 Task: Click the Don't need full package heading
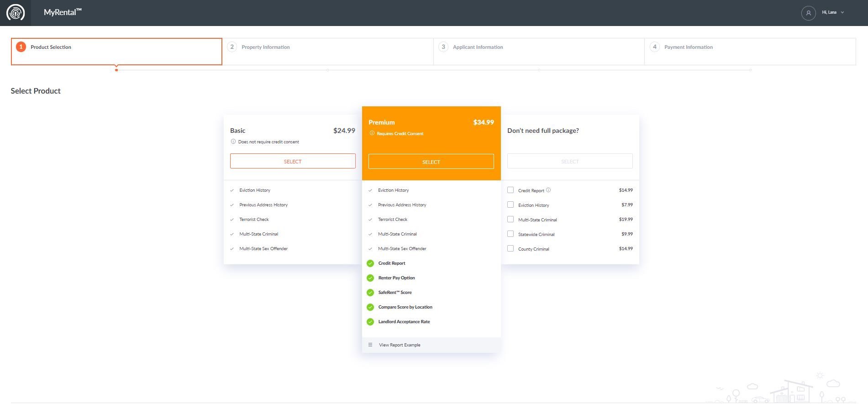coord(543,131)
